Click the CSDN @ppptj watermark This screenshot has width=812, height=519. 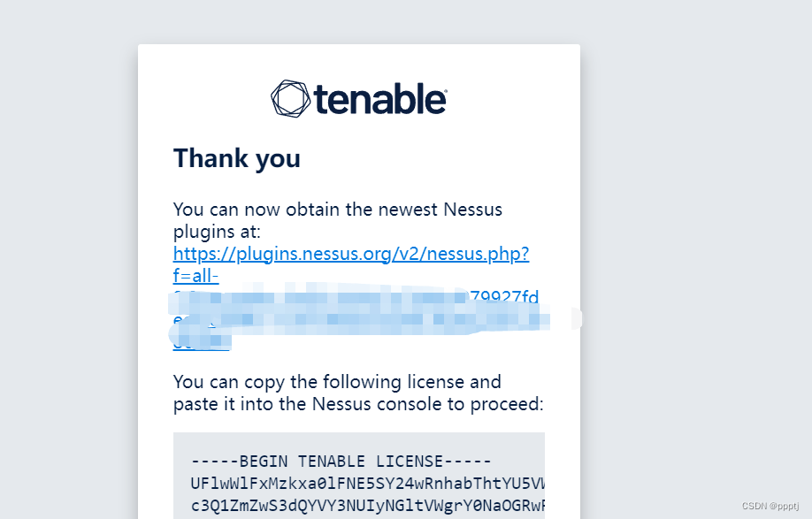click(770, 506)
